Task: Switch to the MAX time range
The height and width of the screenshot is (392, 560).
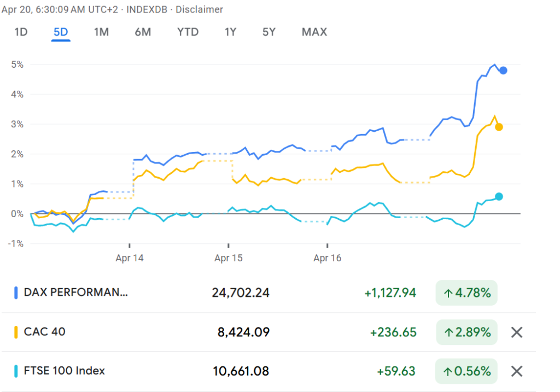Action: (314, 32)
